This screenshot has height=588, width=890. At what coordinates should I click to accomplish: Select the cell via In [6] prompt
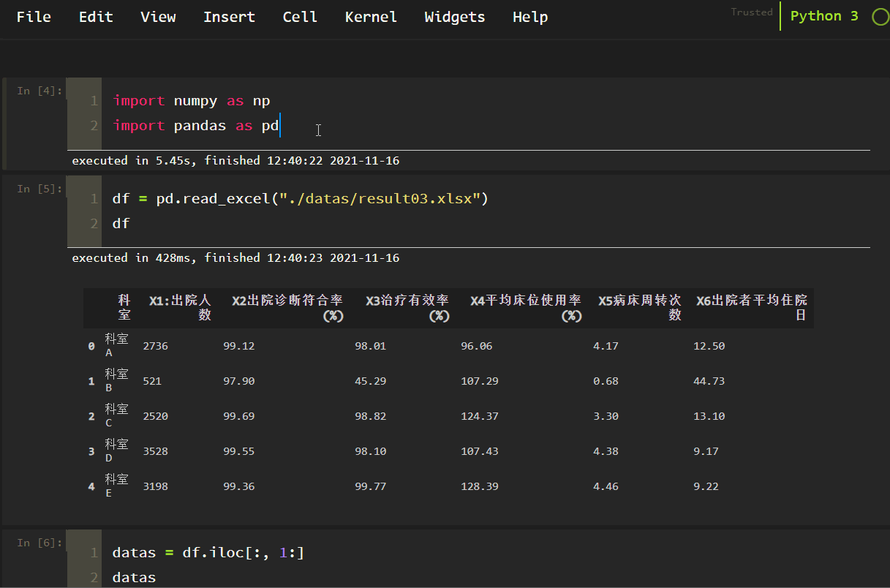[39, 542]
